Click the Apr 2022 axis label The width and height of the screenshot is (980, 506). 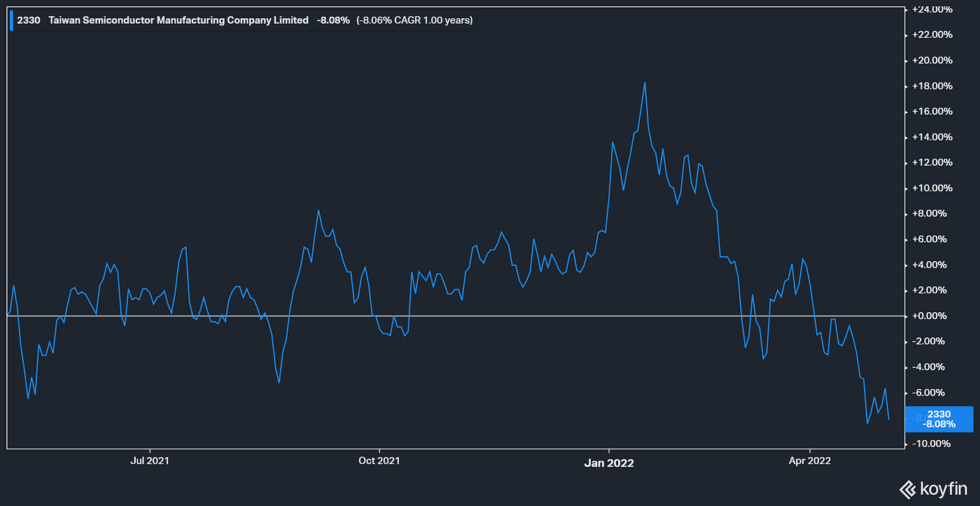(810, 461)
